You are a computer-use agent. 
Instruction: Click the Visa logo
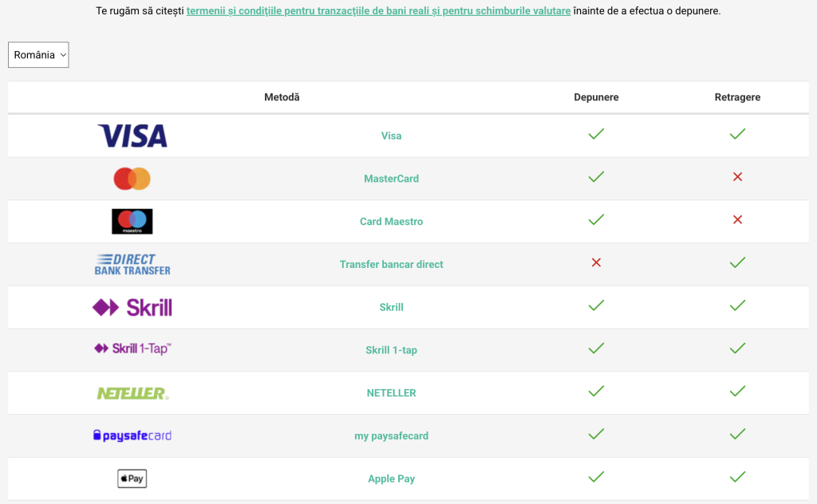tap(132, 136)
